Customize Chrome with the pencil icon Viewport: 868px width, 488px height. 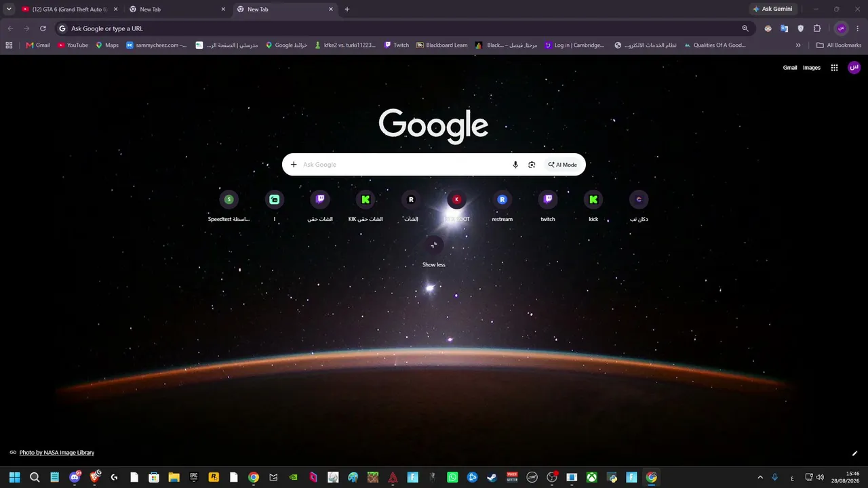(x=854, y=453)
